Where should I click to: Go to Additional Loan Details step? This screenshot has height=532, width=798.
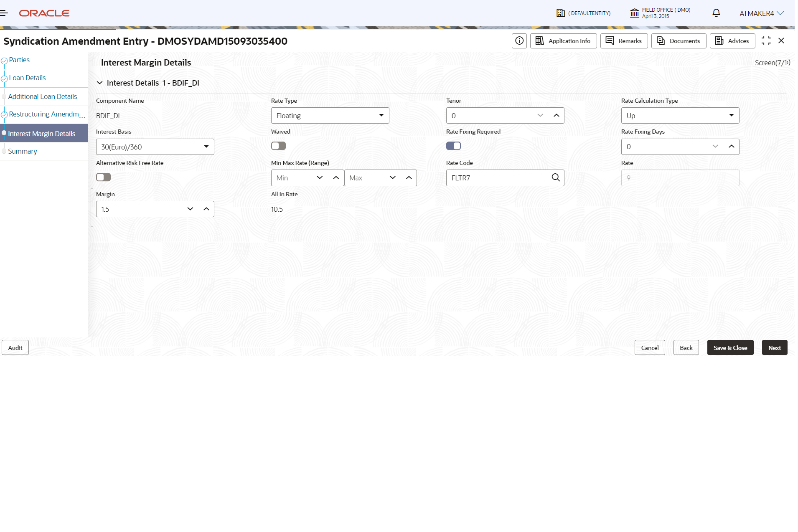click(43, 96)
